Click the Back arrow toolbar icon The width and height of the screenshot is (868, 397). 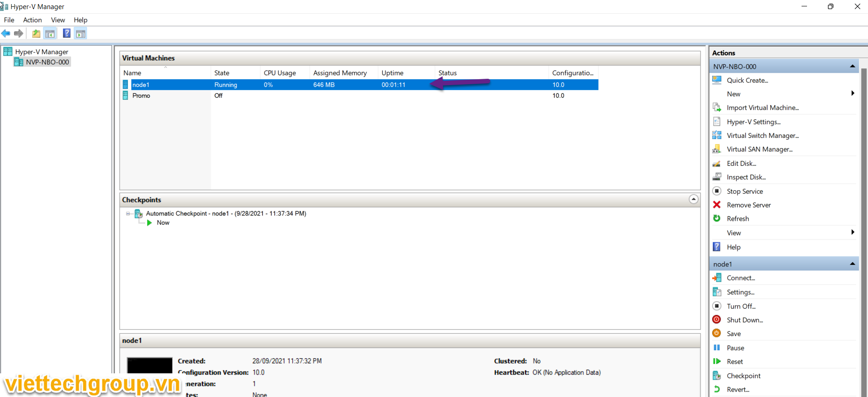pos(6,33)
